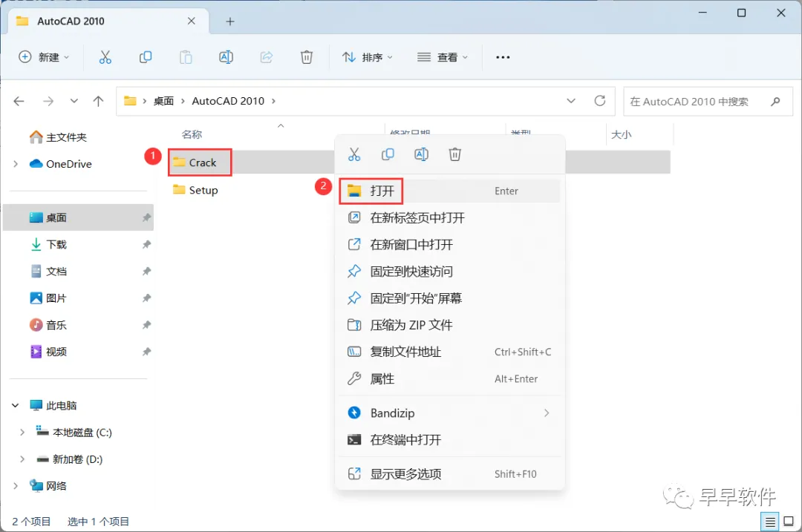802x532 pixels.
Task: Expand the OneDrive tree node
Action: pyautogui.click(x=16, y=164)
